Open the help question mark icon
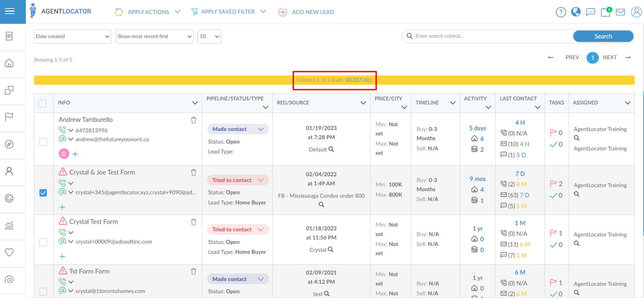644x298 pixels. 561,12
